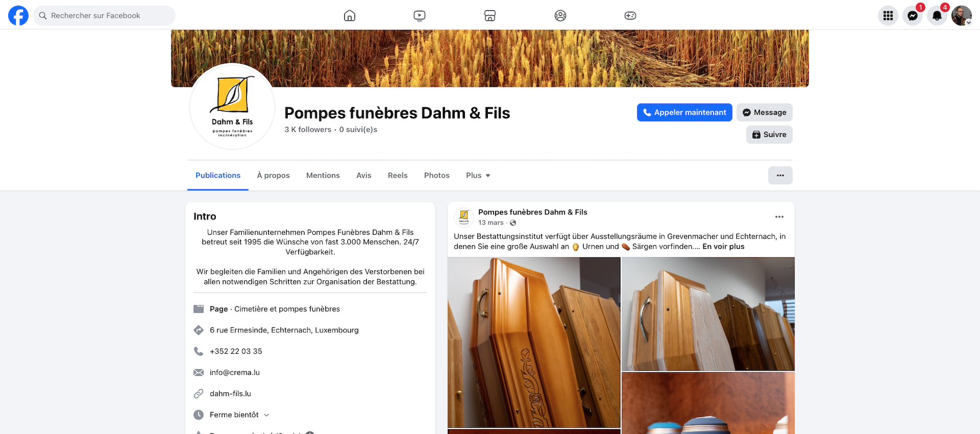Click Cimetière et pompes funèbres category
This screenshot has width=980, height=434.
click(287, 309)
